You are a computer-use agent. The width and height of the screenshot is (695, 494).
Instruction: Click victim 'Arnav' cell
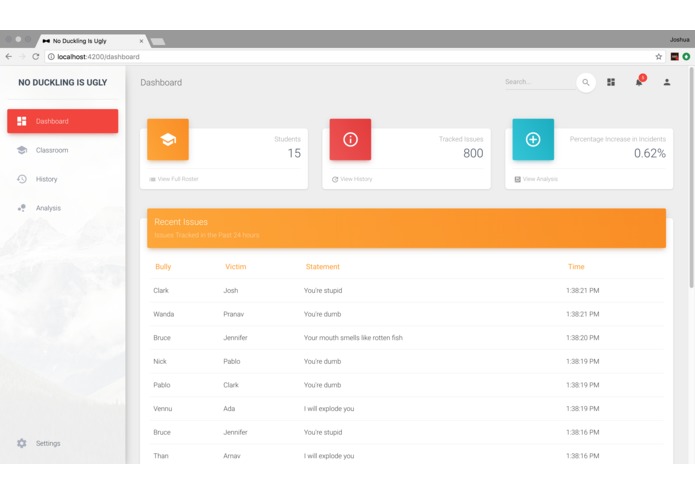coord(232,456)
